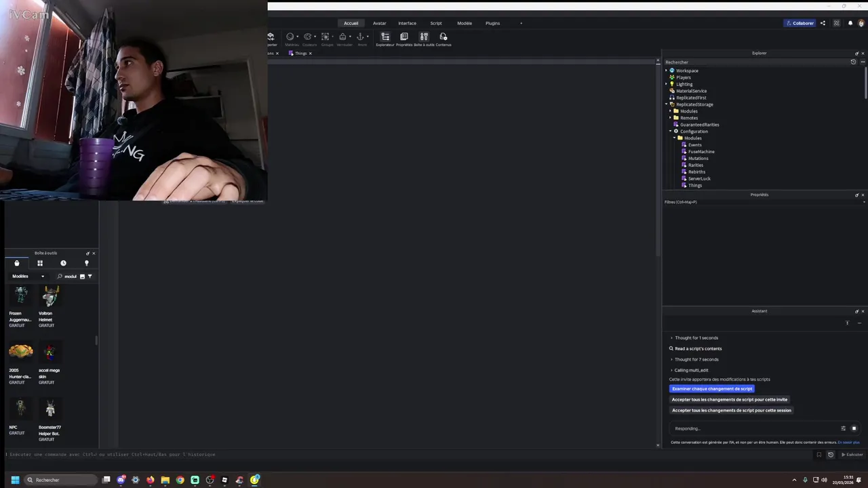Click the share icon beside Collaborer
The height and width of the screenshot is (488, 868).
tap(823, 23)
